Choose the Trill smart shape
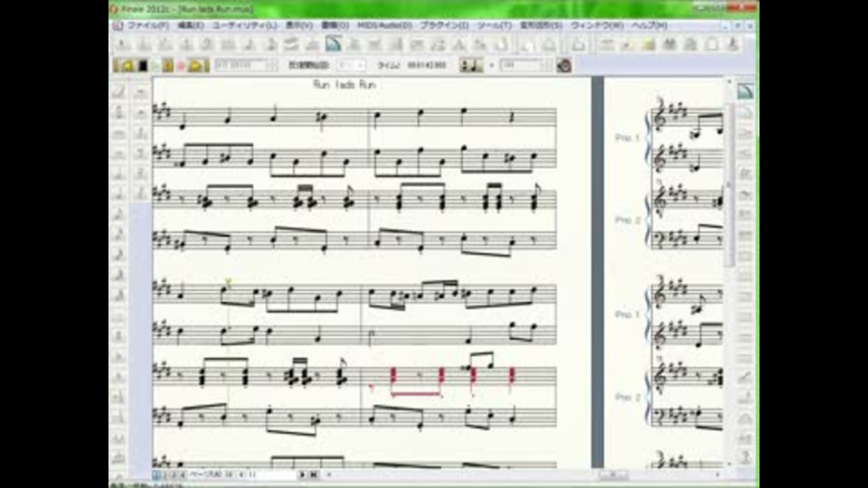Image resolution: width=868 pixels, height=488 pixels. (745, 175)
